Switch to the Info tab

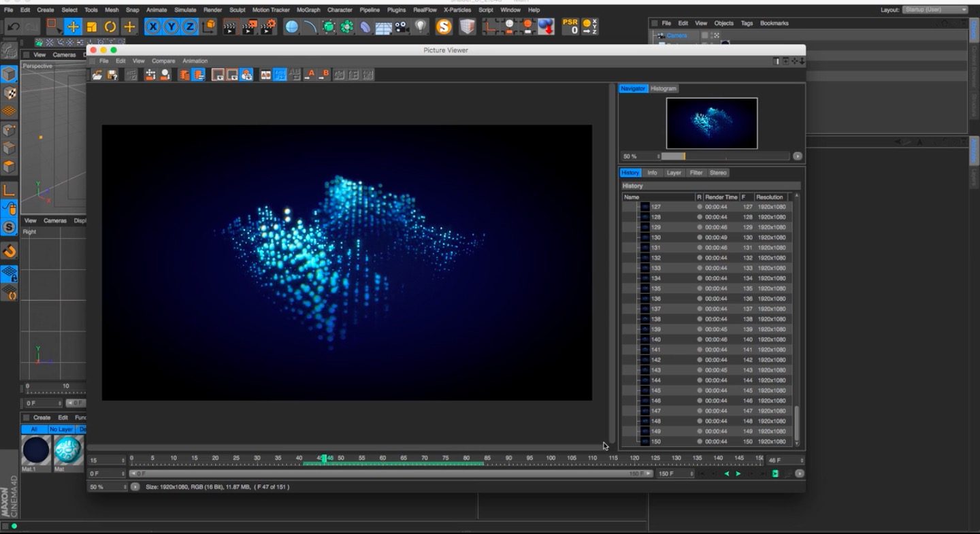point(652,173)
